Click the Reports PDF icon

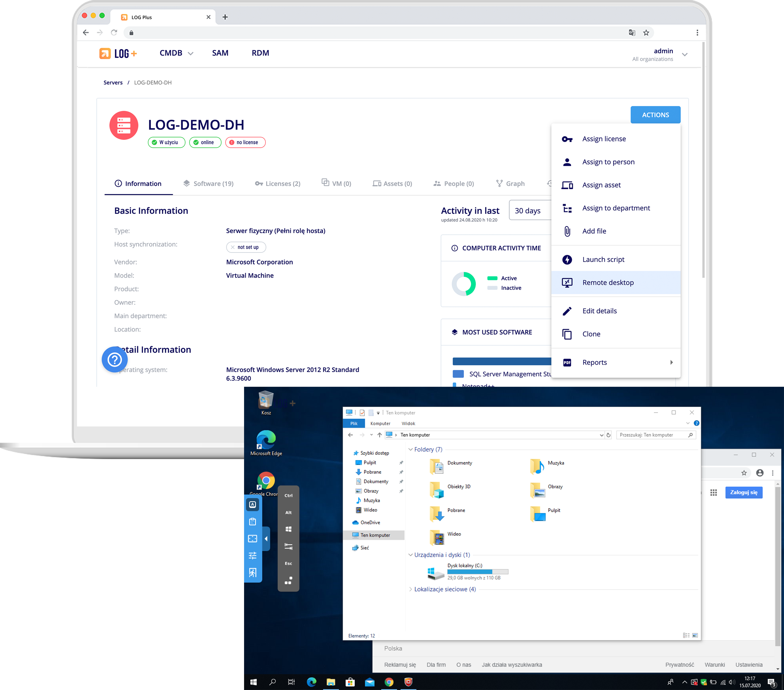click(x=567, y=362)
